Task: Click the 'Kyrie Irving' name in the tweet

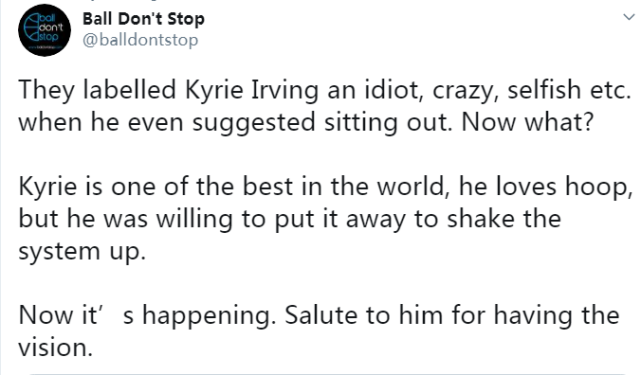Action: [251, 90]
